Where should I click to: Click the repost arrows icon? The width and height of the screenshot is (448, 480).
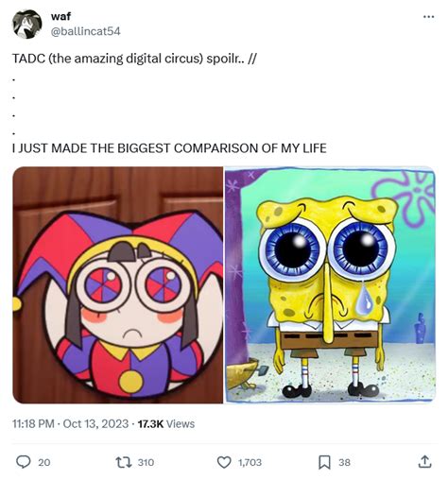pos(124,462)
